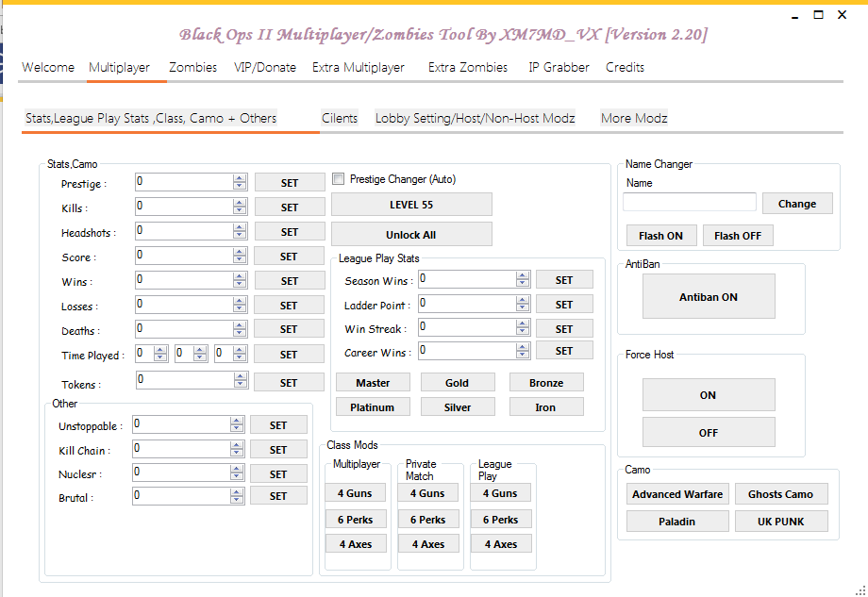Click 4 Guns under Multiplayer class mods

point(356,492)
